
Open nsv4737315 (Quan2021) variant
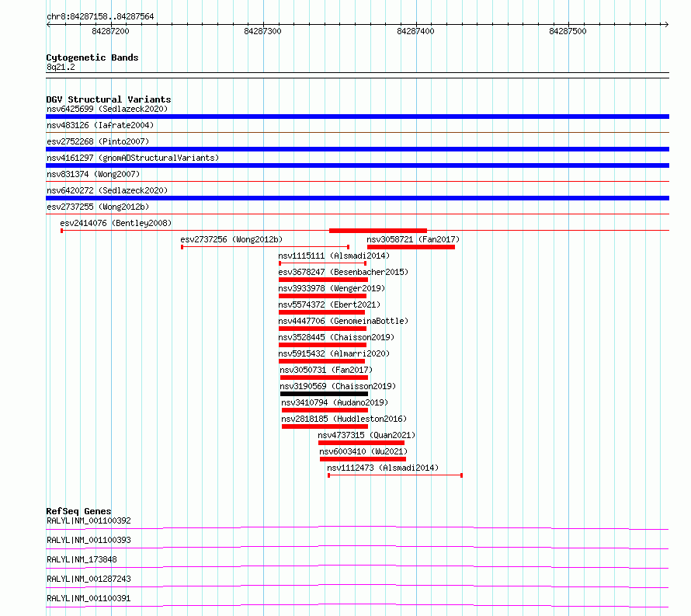click(x=366, y=435)
